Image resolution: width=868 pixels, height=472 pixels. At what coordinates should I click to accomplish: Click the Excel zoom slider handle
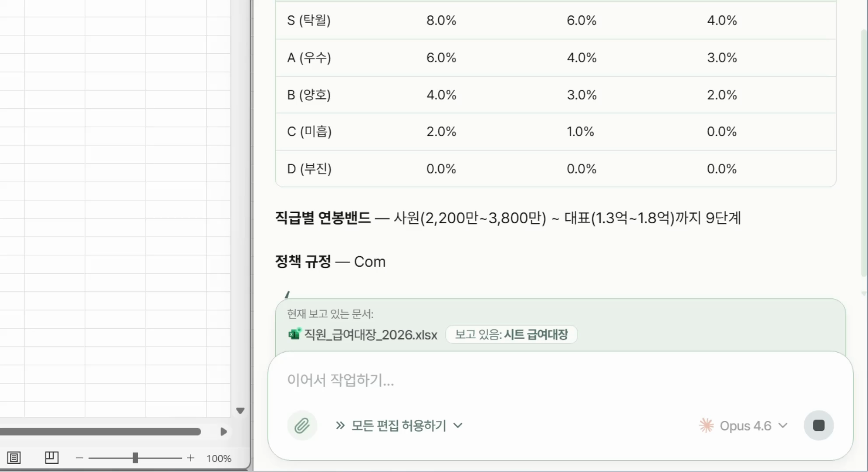135,458
